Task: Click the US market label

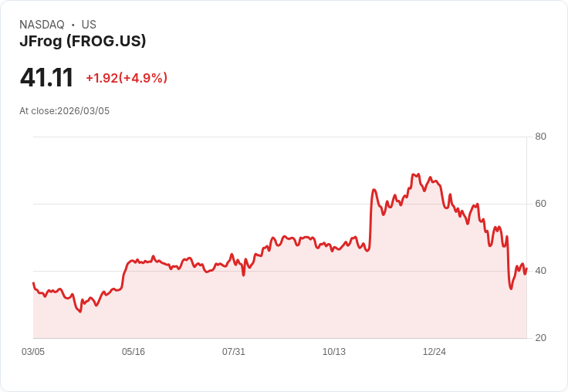Action: tap(89, 25)
